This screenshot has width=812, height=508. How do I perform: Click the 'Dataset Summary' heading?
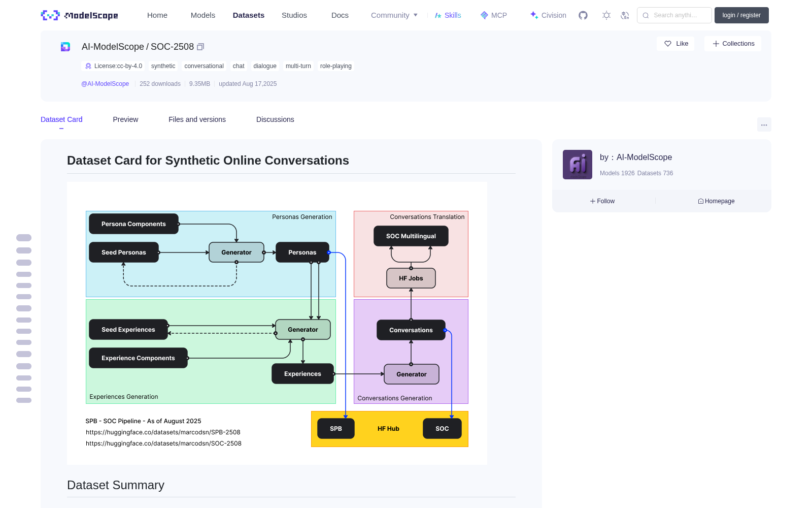coord(116,485)
